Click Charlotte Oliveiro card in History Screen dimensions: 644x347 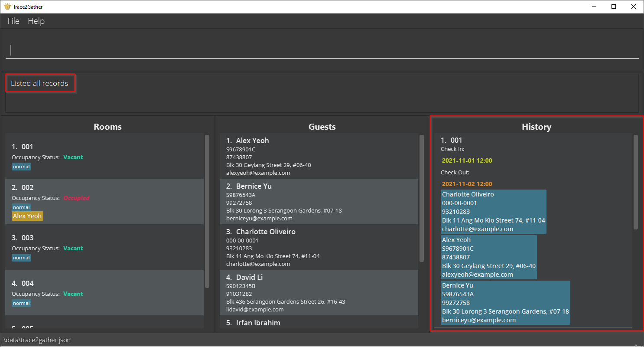494,212
